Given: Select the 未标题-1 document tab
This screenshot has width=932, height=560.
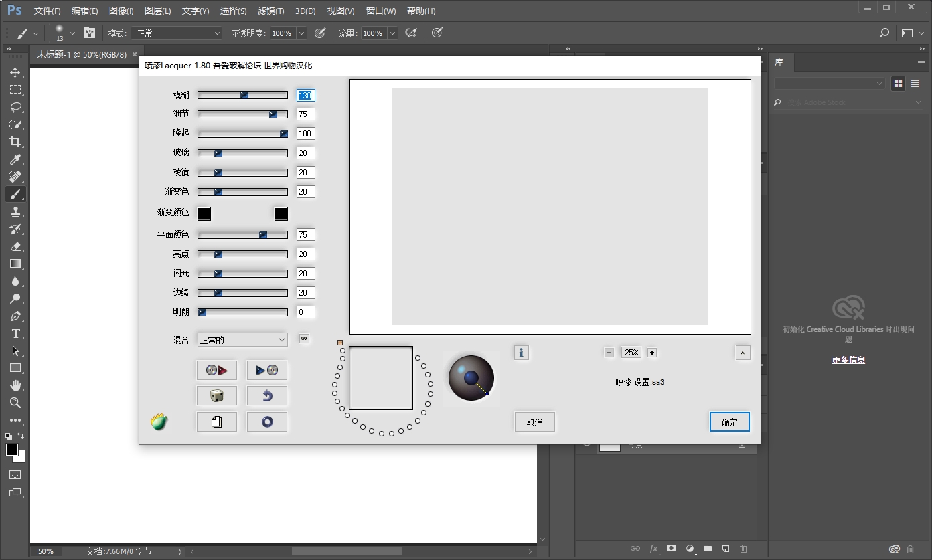Looking at the screenshot, I should tap(82, 54).
